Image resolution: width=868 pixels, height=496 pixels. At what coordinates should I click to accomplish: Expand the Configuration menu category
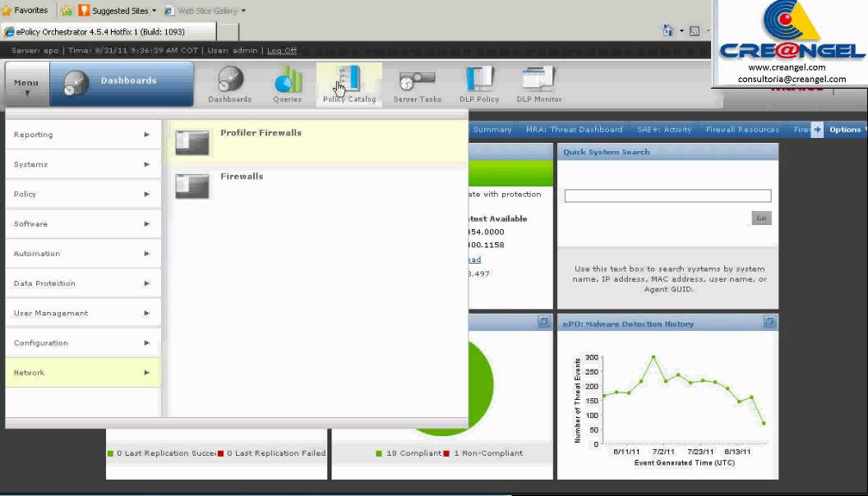83,342
